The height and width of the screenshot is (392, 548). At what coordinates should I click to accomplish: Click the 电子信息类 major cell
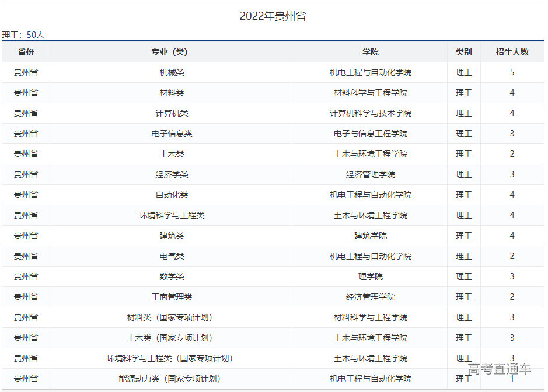pyautogui.click(x=172, y=134)
